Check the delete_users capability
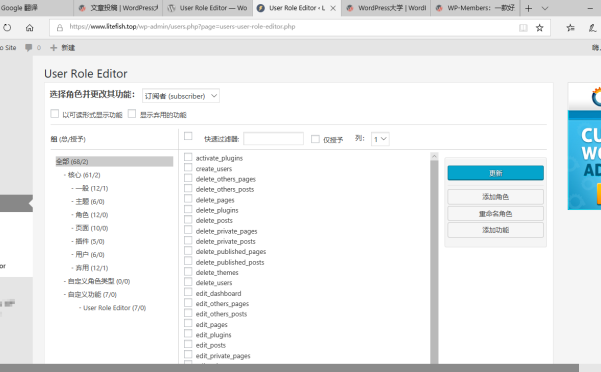Screen dimensions: 601x372 [x=188, y=282]
